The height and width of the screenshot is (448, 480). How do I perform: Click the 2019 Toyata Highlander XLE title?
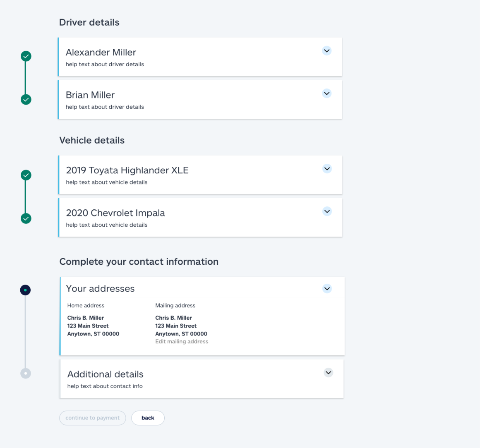(x=127, y=170)
